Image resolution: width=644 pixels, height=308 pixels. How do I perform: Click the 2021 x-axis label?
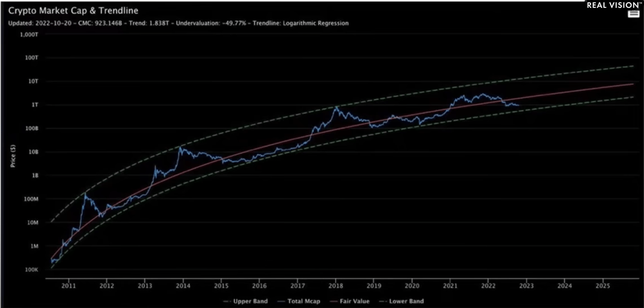point(451,285)
